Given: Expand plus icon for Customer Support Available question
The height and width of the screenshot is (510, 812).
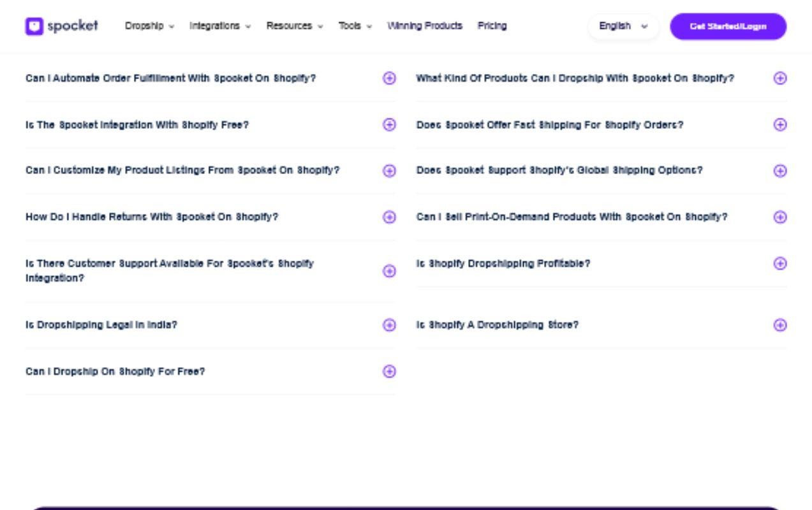Looking at the screenshot, I should 389,272.
